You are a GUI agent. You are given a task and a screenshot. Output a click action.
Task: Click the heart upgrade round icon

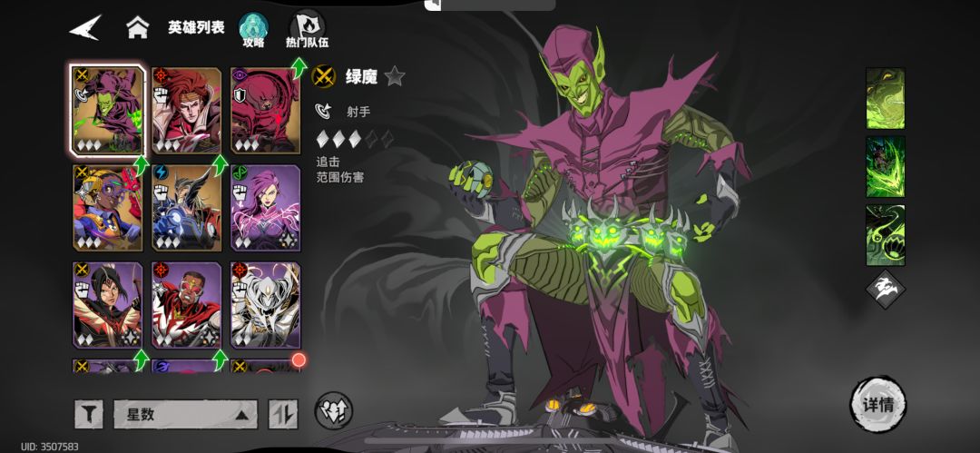pyautogui.click(x=334, y=410)
